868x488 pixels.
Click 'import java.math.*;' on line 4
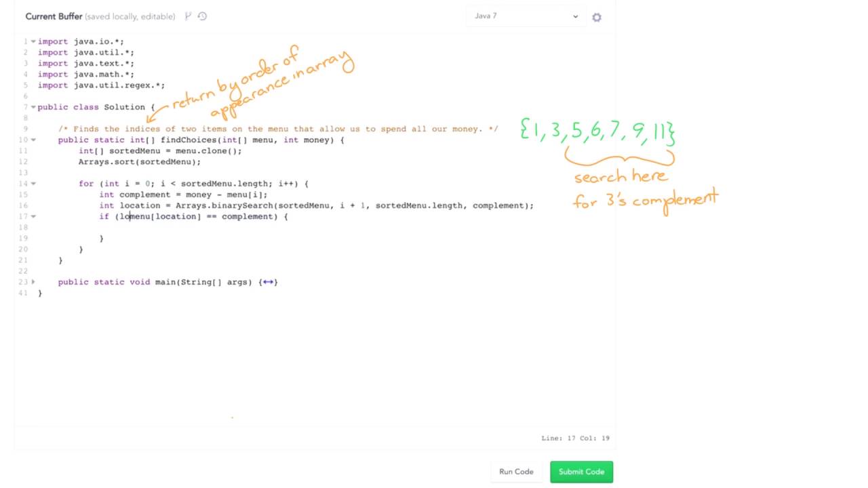point(86,75)
